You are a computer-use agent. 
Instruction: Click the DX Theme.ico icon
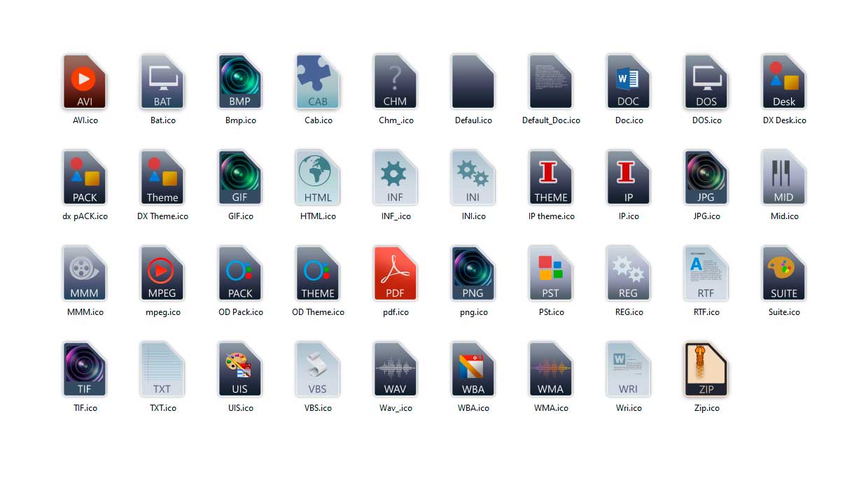162,178
